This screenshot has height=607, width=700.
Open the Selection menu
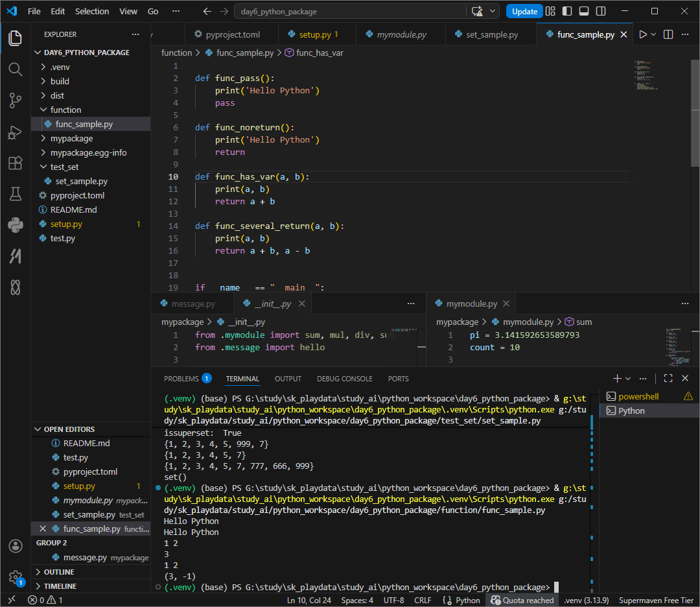(x=92, y=11)
